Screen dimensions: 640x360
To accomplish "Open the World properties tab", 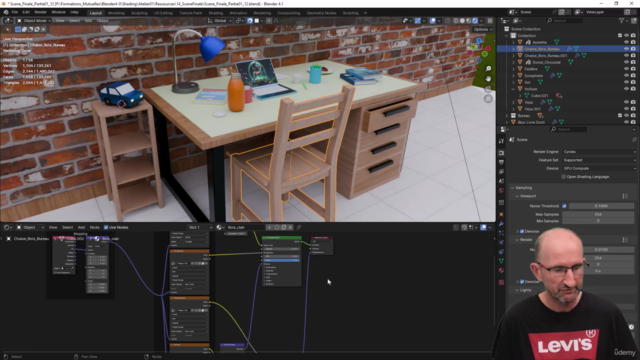I will click(501, 191).
